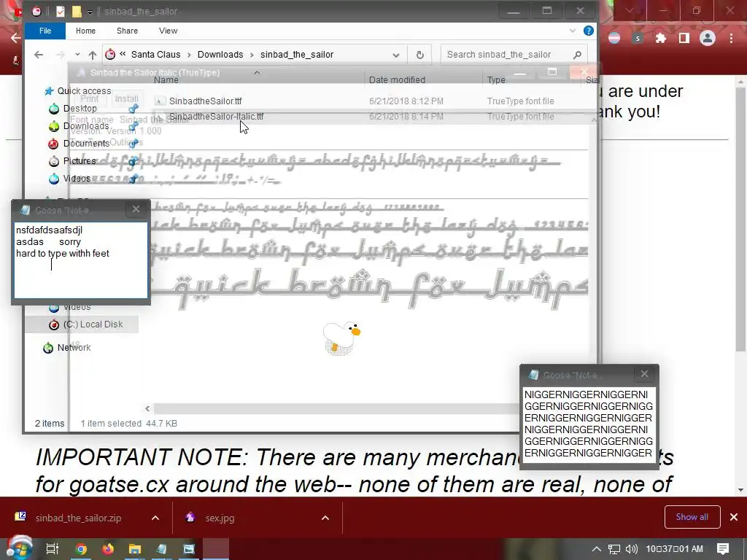Open the sex.jpg download item

pyautogui.click(x=220, y=518)
